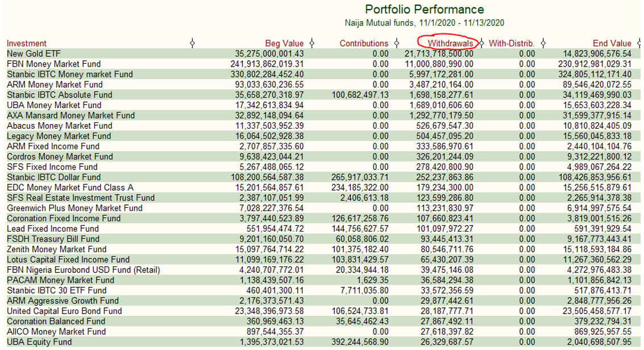Click contributions value 265,917,033.71
Screen dimensions: 644x350
[360, 177]
